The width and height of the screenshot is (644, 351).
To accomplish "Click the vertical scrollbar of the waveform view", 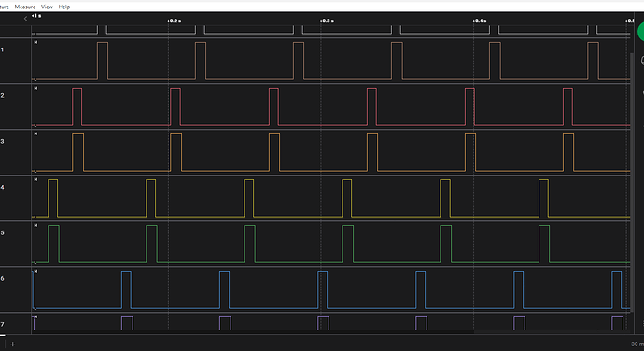I will pyautogui.click(x=632, y=181).
